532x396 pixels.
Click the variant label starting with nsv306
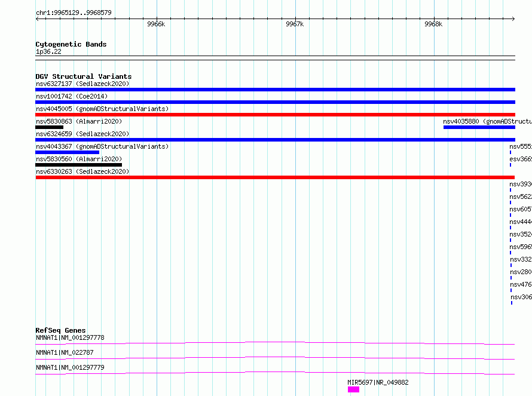(x=521, y=297)
